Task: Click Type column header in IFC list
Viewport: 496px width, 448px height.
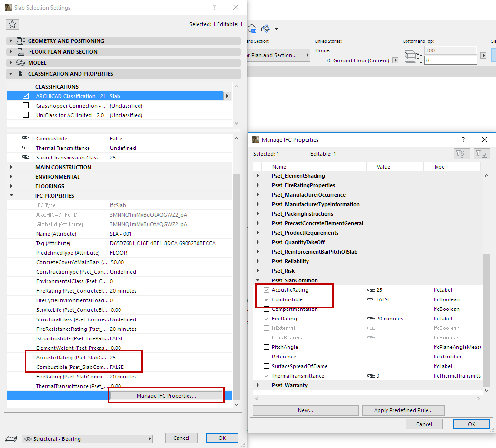Action: click(x=456, y=167)
